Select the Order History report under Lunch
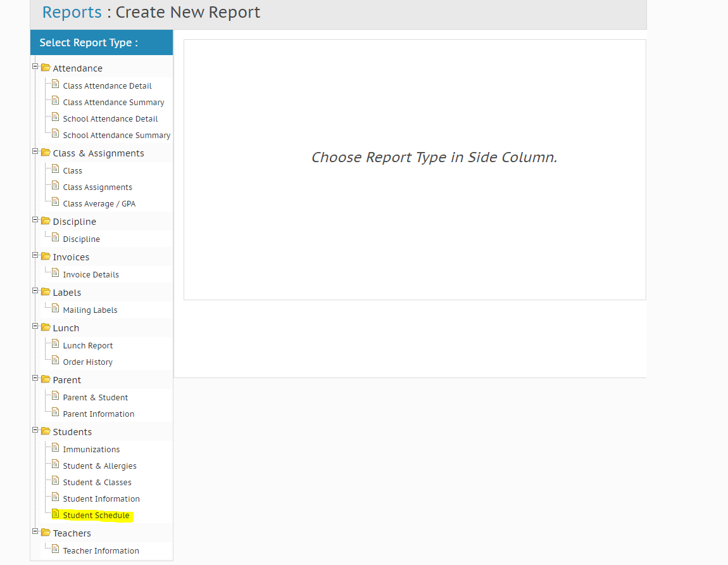 87,361
